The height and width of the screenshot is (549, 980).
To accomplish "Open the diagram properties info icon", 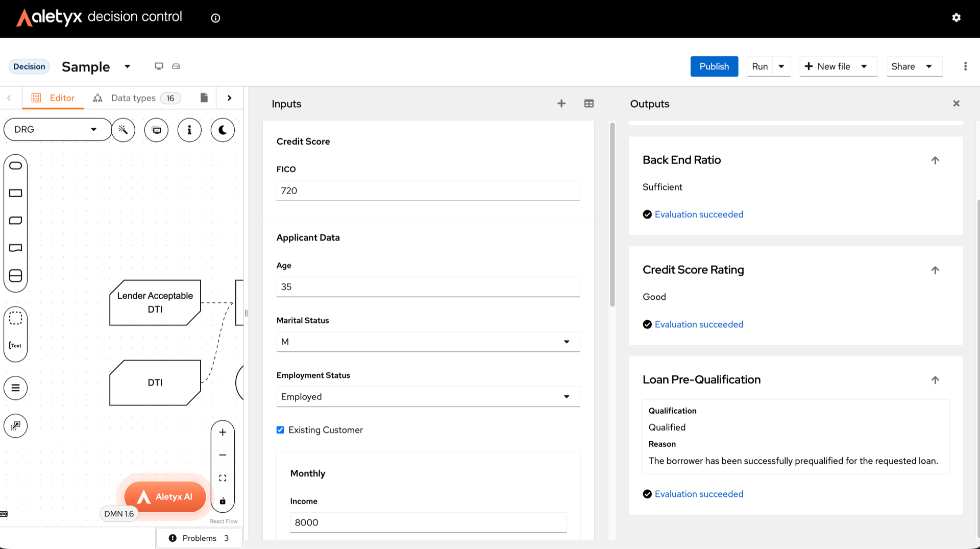I will pyautogui.click(x=189, y=130).
